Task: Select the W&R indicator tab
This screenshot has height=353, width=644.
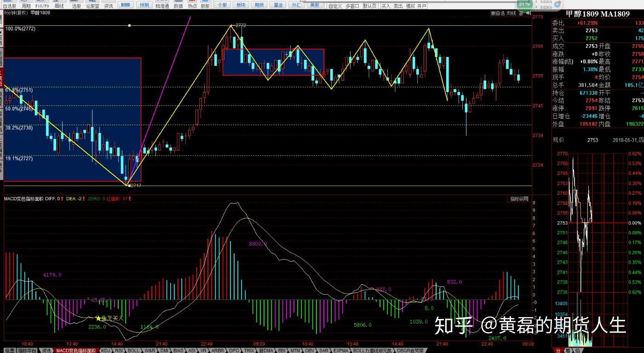Action: pyautogui.click(x=150, y=350)
